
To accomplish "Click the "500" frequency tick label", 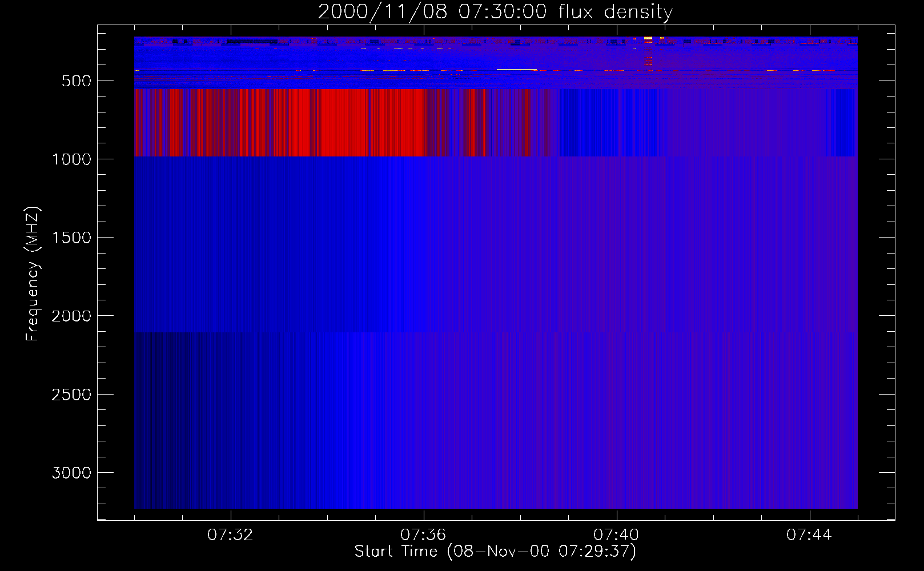I will 77,81.
